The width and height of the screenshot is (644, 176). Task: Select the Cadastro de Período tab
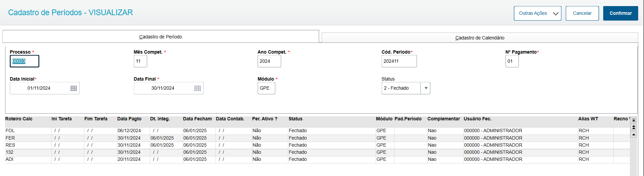(160, 37)
